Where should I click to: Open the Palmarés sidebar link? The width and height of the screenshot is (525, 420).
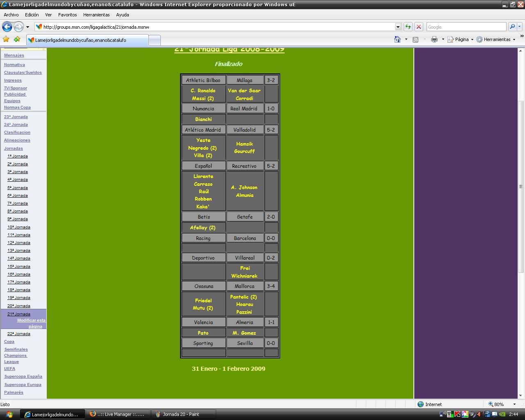[x=14, y=393]
